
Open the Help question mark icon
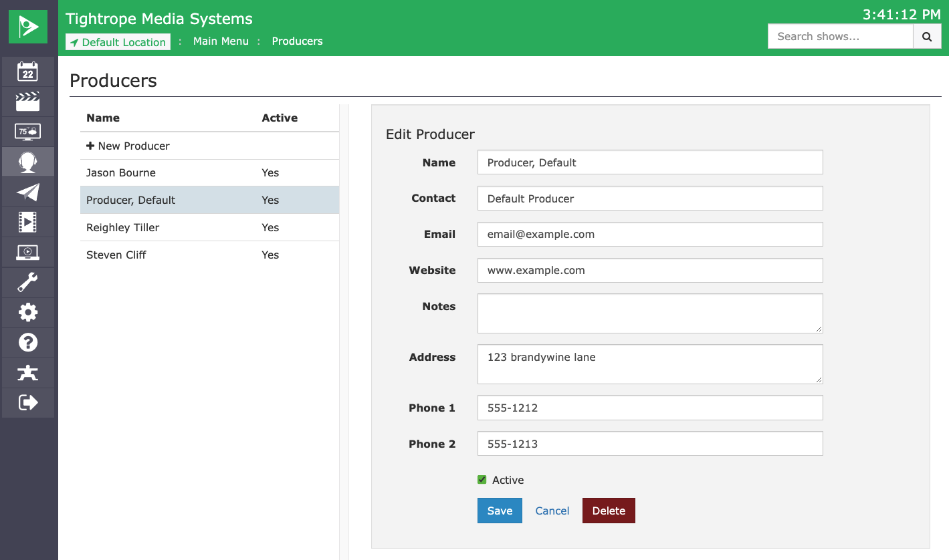pos(27,342)
